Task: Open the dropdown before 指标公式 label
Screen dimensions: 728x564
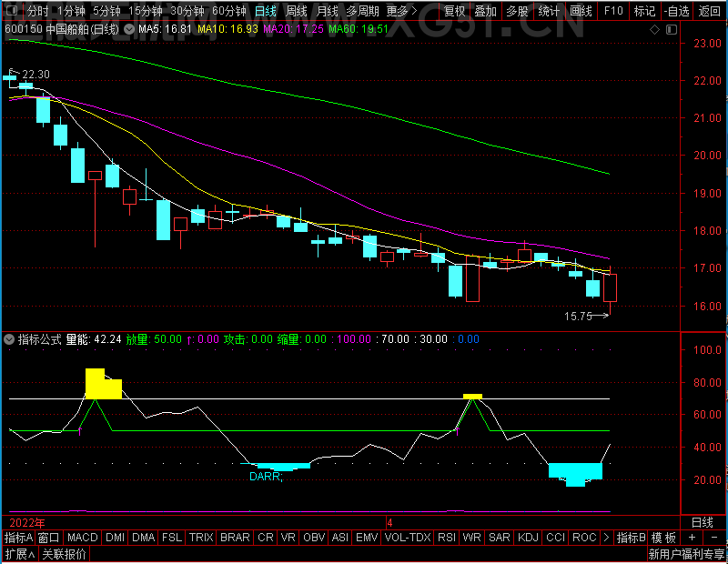Action: tap(8, 339)
